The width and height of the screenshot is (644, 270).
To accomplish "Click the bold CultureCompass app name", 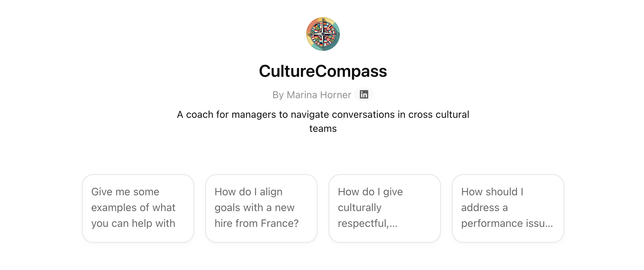I will coord(323,71).
